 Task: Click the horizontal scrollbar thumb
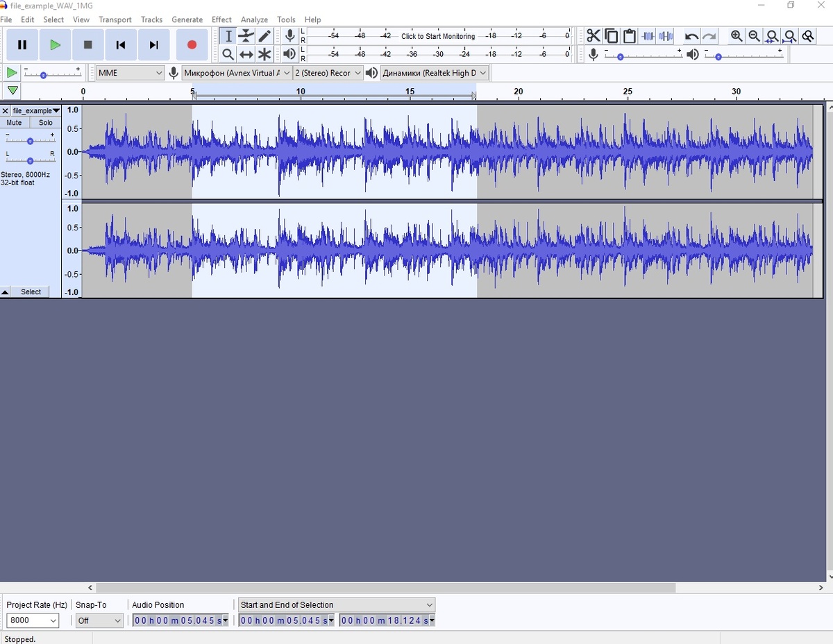pos(385,588)
